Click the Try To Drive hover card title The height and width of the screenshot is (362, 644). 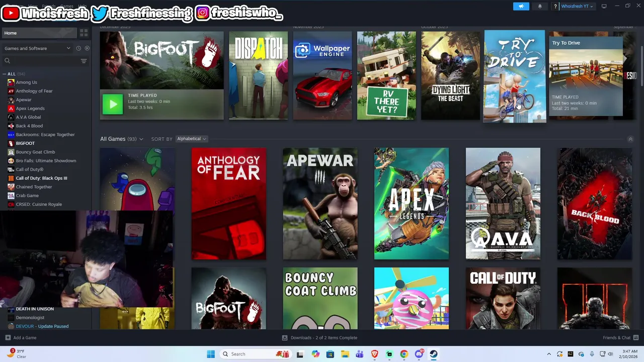(566, 43)
